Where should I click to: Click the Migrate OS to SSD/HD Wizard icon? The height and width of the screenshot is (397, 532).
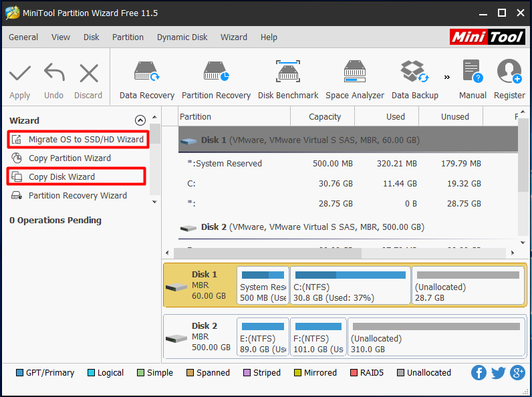pos(17,140)
